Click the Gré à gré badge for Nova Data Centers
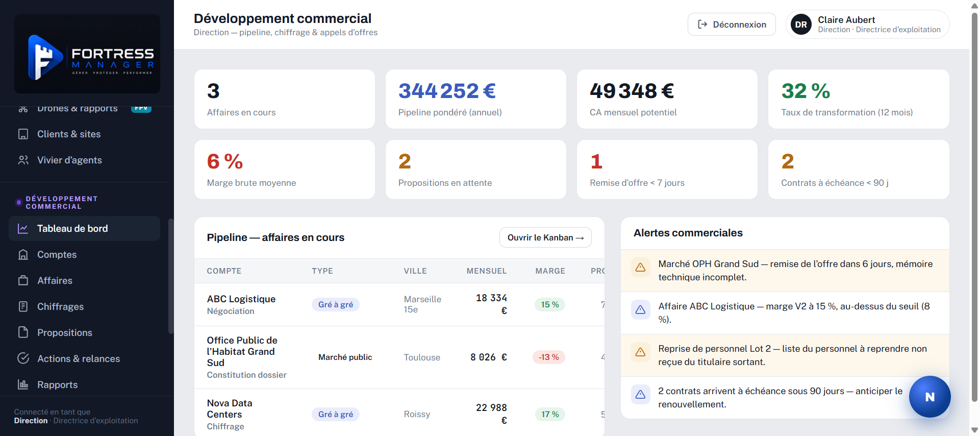Viewport: 980px width, 436px height. pyautogui.click(x=336, y=414)
